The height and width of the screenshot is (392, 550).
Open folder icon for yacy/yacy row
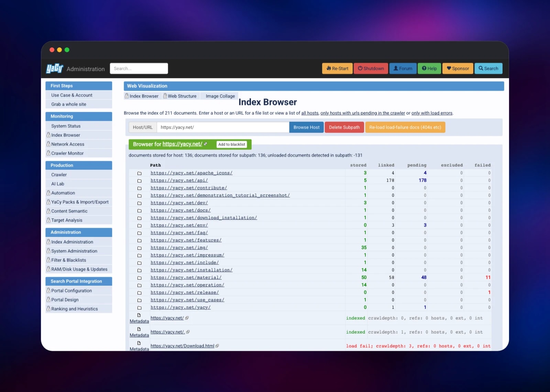tap(139, 308)
